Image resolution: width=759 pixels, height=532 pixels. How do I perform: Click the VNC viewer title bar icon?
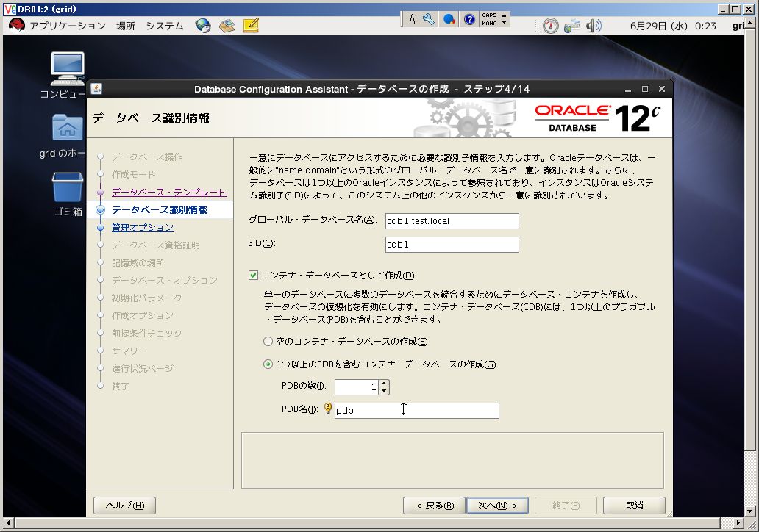click(x=10, y=9)
